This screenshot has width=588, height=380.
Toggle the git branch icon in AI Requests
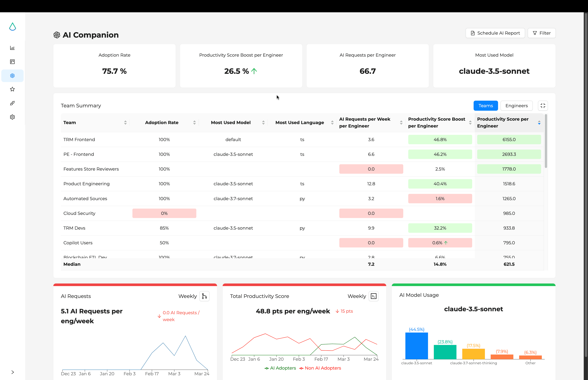click(204, 296)
